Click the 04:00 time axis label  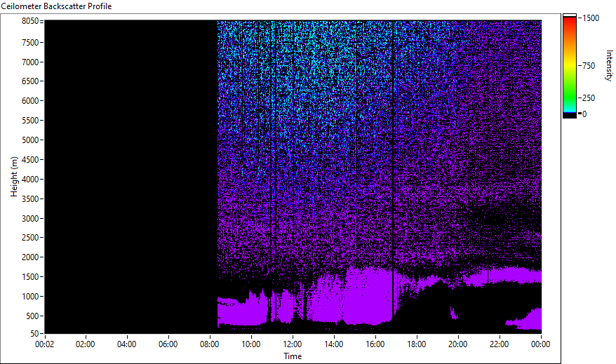(x=126, y=344)
